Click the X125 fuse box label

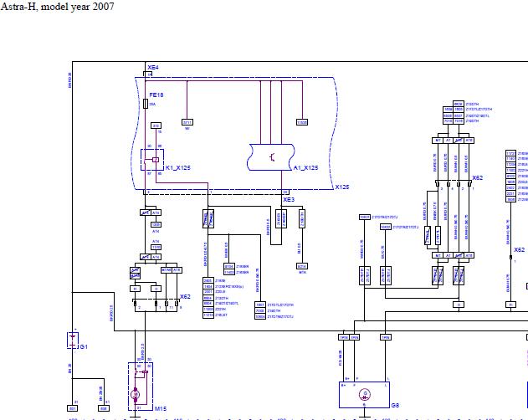pyautogui.click(x=342, y=187)
